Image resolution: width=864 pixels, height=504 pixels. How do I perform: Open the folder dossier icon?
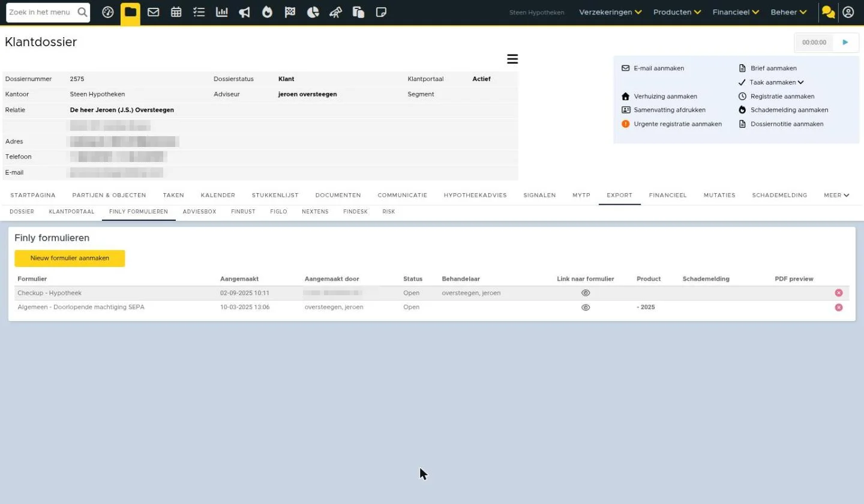pos(130,12)
